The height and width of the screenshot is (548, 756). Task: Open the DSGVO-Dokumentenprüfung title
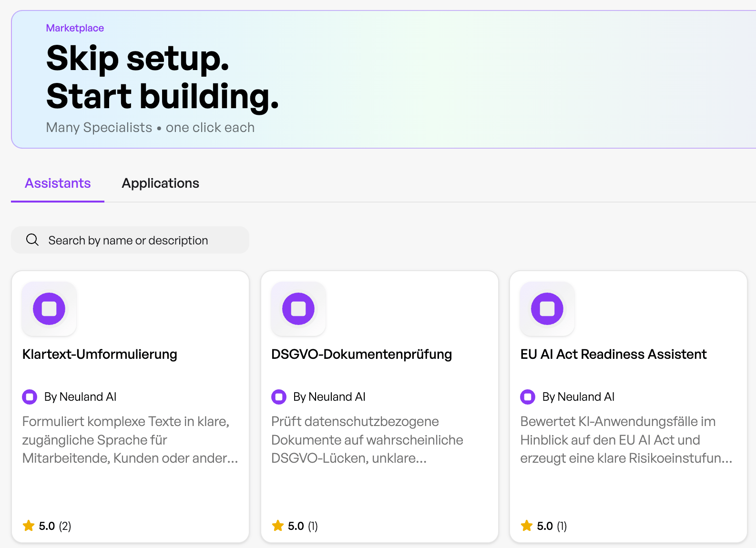tap(361, 354)
